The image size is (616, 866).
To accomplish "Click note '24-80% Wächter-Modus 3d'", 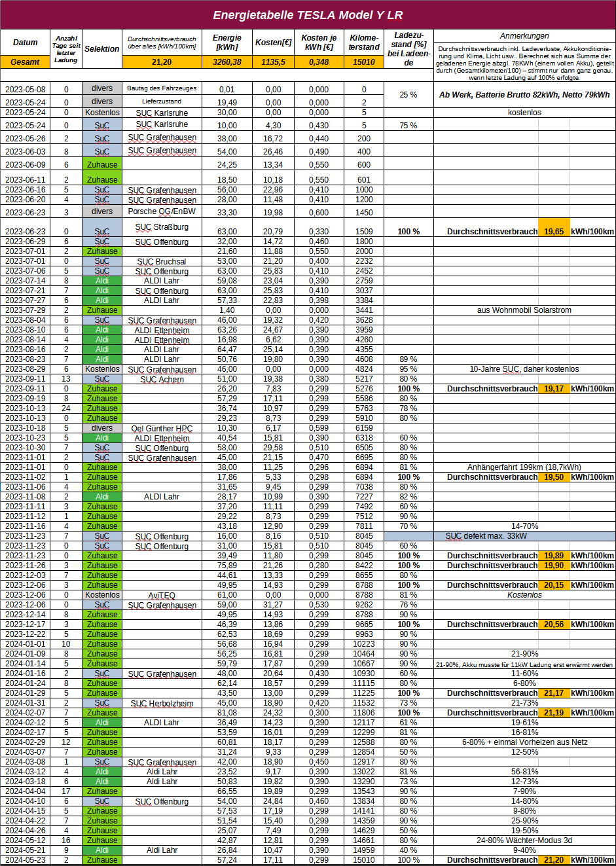I will coord(524,840).
